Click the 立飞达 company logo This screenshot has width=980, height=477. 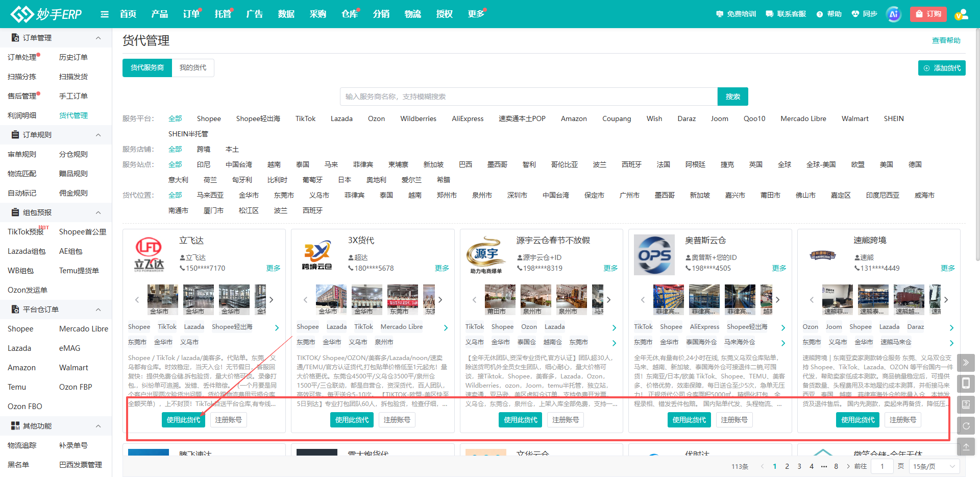tap(149, 254)
